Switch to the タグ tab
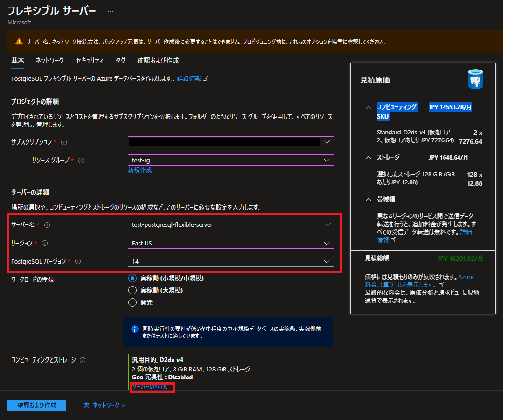 coord(120,61)
